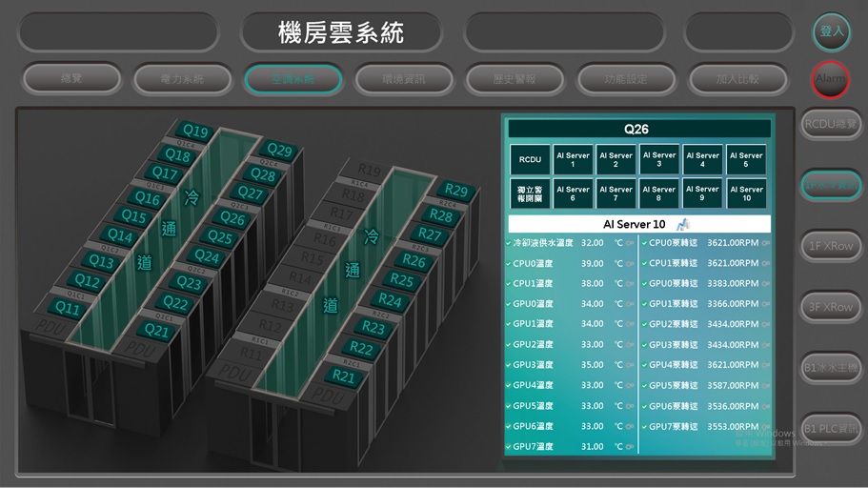
Task: Click the link icon on the GPU6泵轉速 row
Action: point(766,406)
